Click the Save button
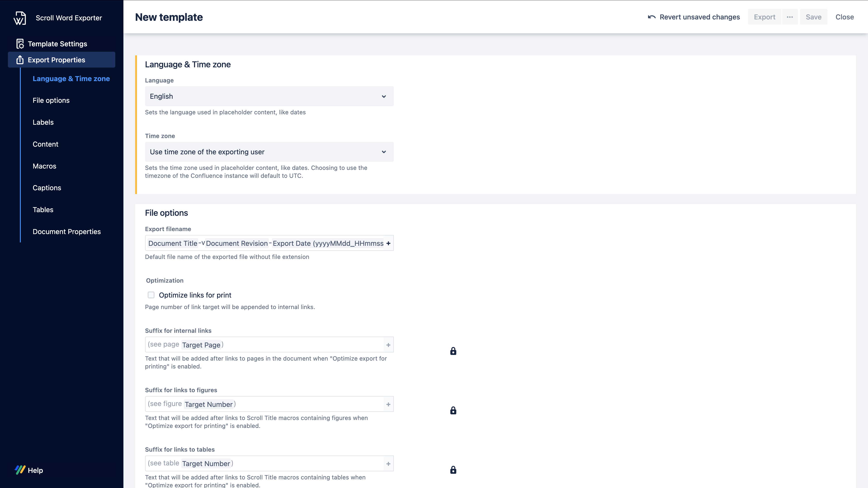The image size is (868, 488). [x=814, y=17]
